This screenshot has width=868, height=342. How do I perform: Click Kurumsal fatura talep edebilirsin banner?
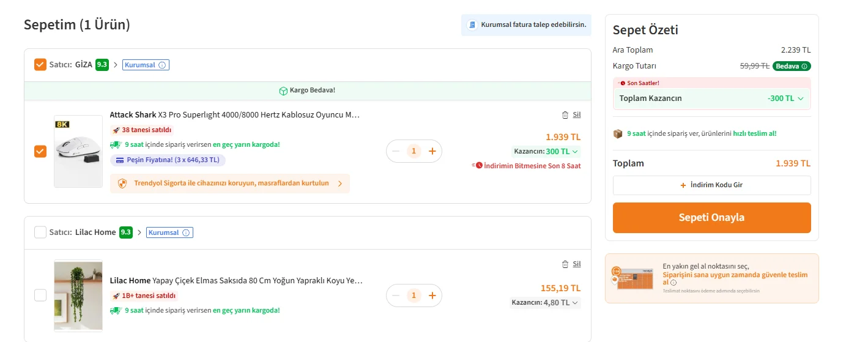(x=526, y=25)
